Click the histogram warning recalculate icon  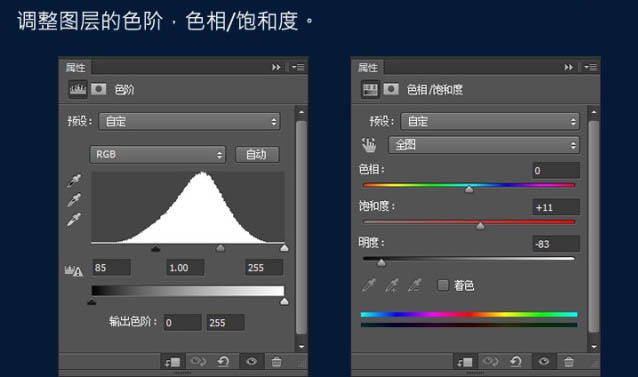click(74, 270)
